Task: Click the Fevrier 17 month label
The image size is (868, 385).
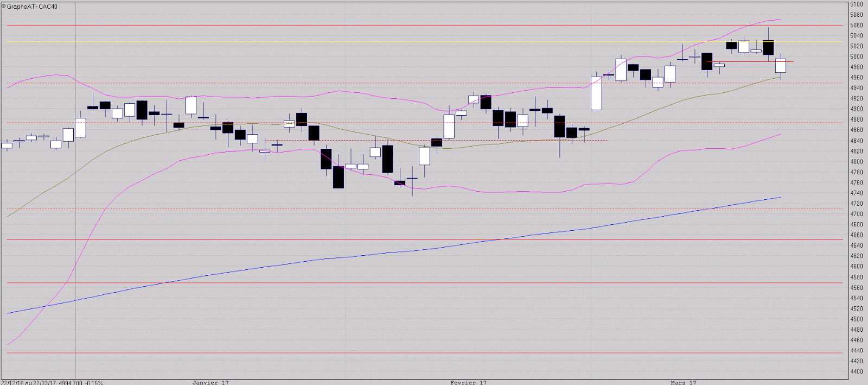Action: [x=469, y=382]
